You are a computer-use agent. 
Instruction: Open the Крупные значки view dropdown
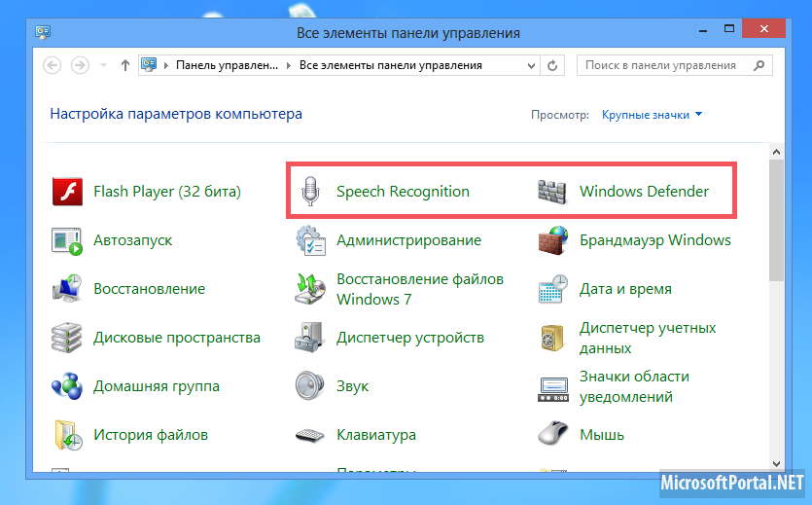pos(652,115)
